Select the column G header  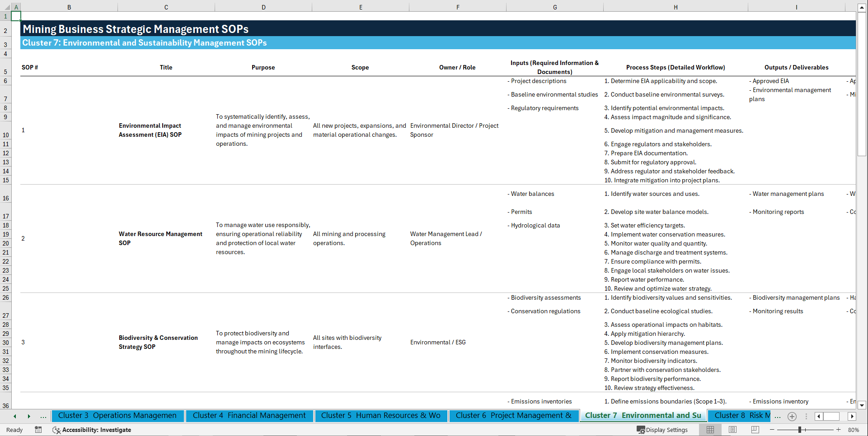[x=554, y=7]
